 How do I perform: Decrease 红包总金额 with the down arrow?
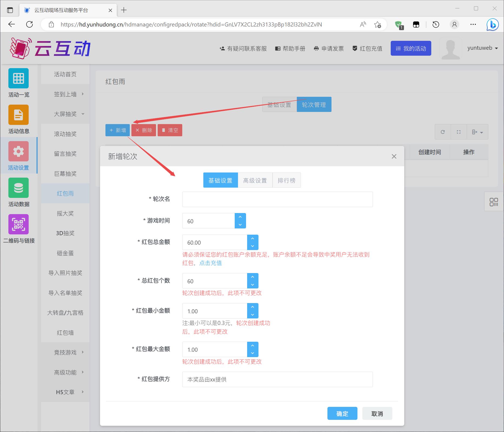click(253, 246)
